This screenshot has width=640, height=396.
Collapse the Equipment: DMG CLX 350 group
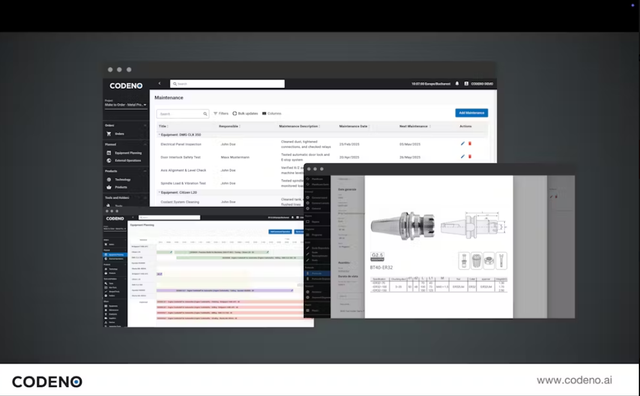pos(159,134)
